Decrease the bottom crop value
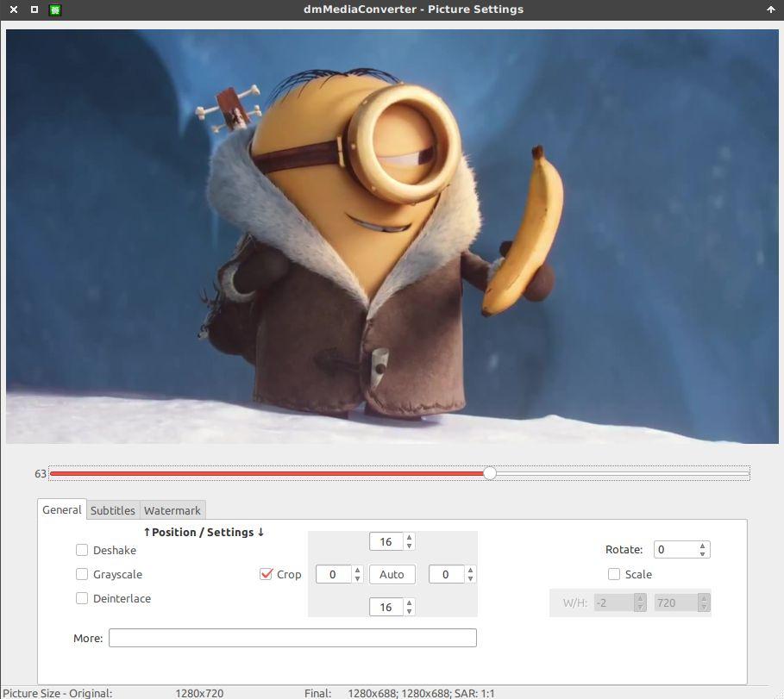The width and height of the screenshot is (784, 699). 409,612
